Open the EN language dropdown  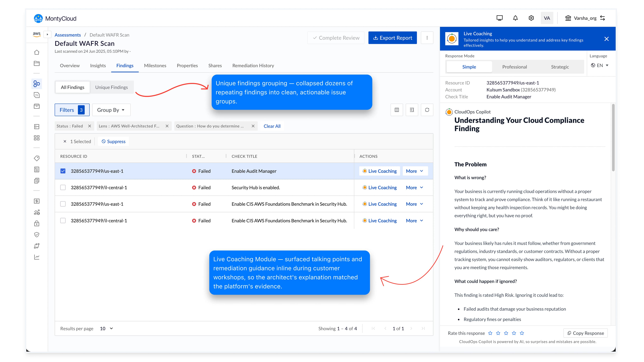click(600, 66)
